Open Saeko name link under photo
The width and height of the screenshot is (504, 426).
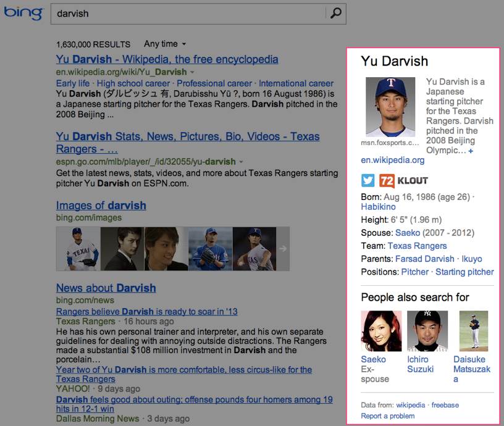[373, 359]
